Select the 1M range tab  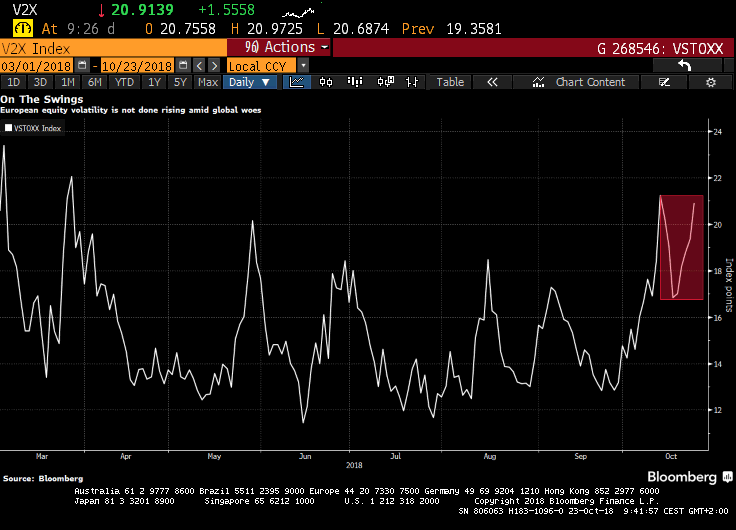(x=68, y=82)
